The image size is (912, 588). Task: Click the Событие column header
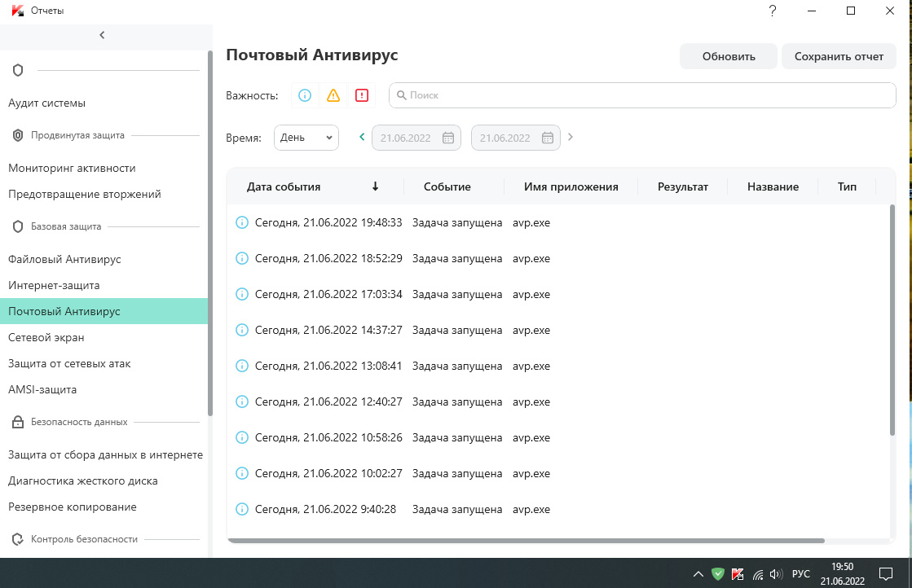click(447, 186)
